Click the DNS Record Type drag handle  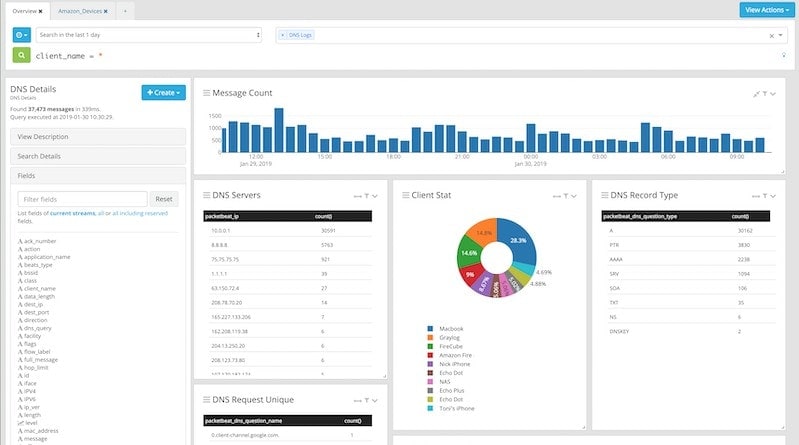click(604, 195)
